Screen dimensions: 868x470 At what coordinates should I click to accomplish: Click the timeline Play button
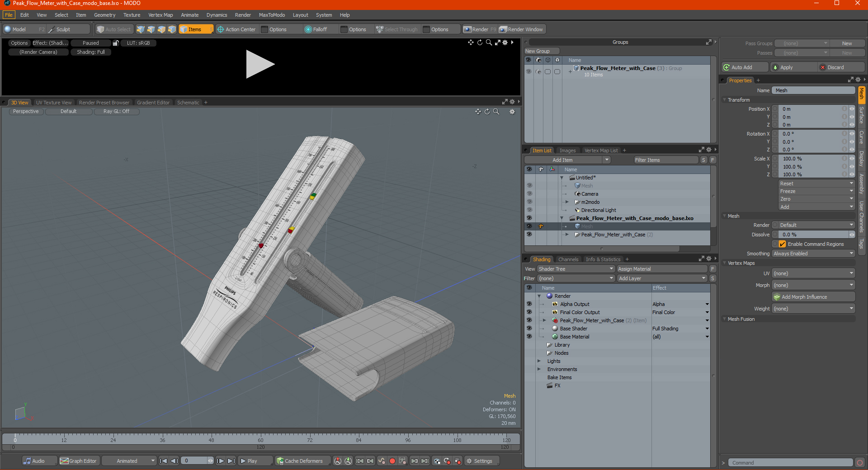(255, 461)
